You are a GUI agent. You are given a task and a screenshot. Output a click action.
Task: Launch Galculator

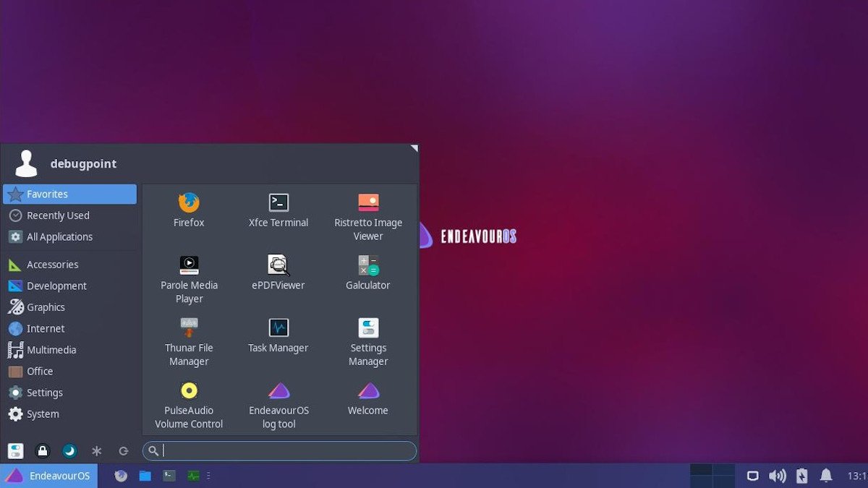pos(367,273)
